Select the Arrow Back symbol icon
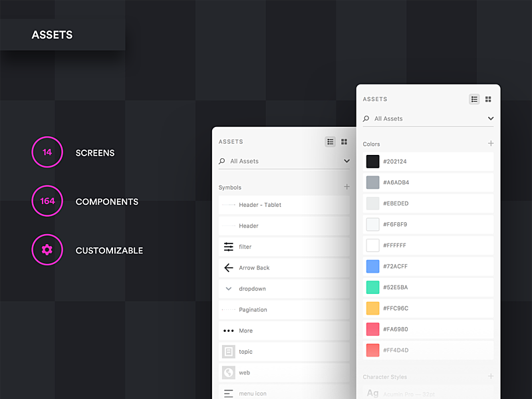Image resolution: width=532 pixels, height=399 pixels. [228, 268]
